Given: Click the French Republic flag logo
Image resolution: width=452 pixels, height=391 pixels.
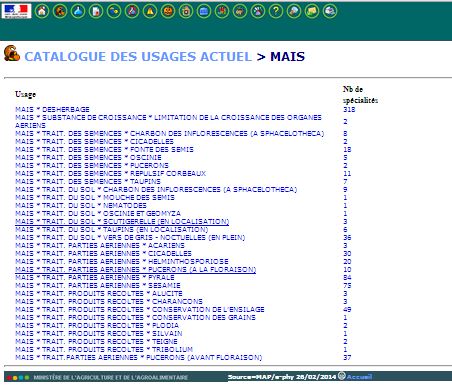Looking at the screenshot, I should click(16, 11).
